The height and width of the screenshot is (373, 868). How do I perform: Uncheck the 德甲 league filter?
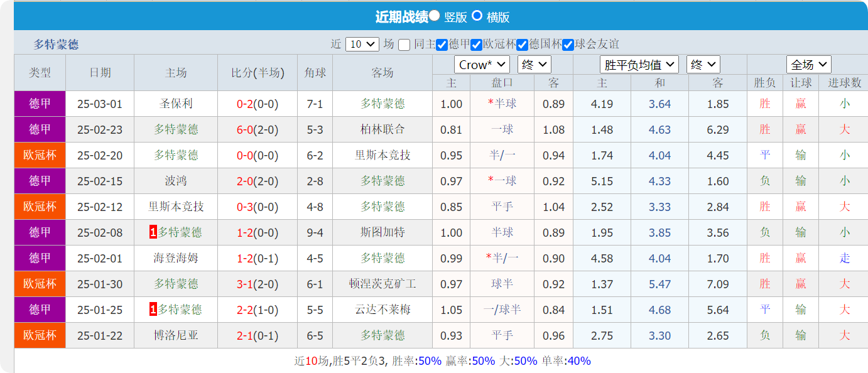point(440,44)
